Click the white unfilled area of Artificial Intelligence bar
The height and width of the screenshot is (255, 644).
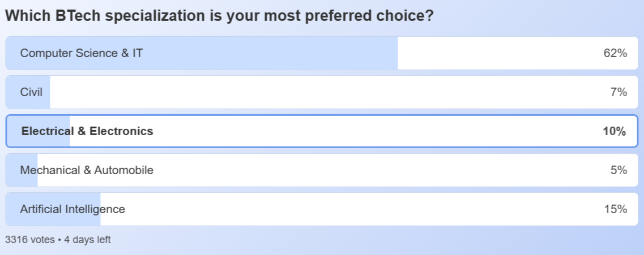click(351, 209)
